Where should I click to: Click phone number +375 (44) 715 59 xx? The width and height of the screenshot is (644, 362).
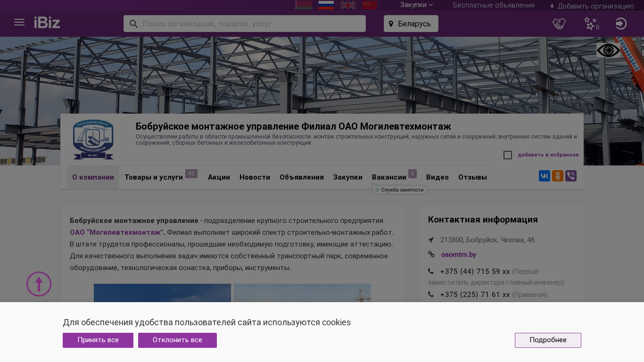(x=475, y=271)
